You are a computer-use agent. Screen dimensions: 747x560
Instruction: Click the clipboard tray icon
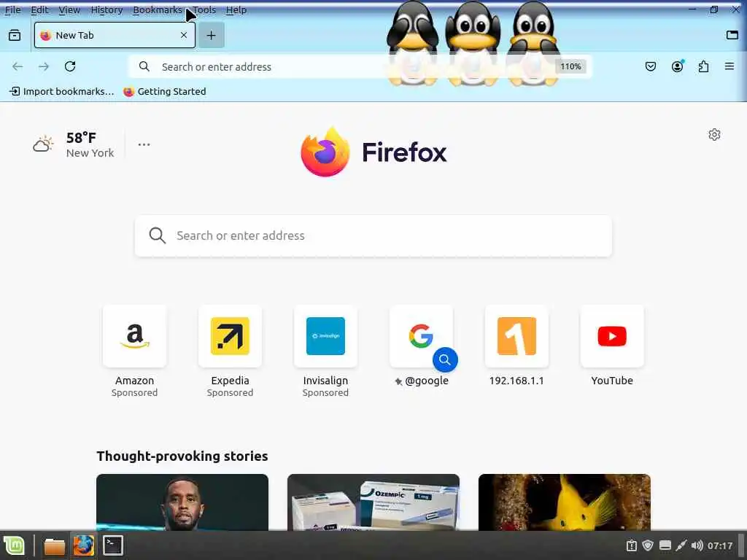pos(632,545)
